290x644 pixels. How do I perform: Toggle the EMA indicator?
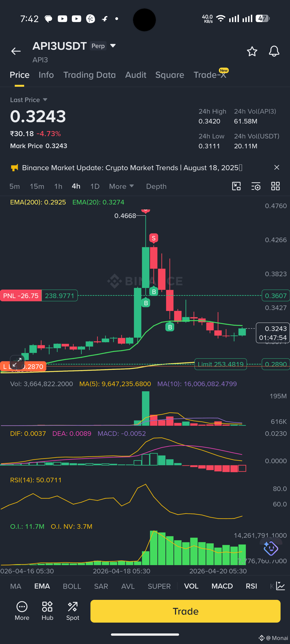tap(42, 586)
